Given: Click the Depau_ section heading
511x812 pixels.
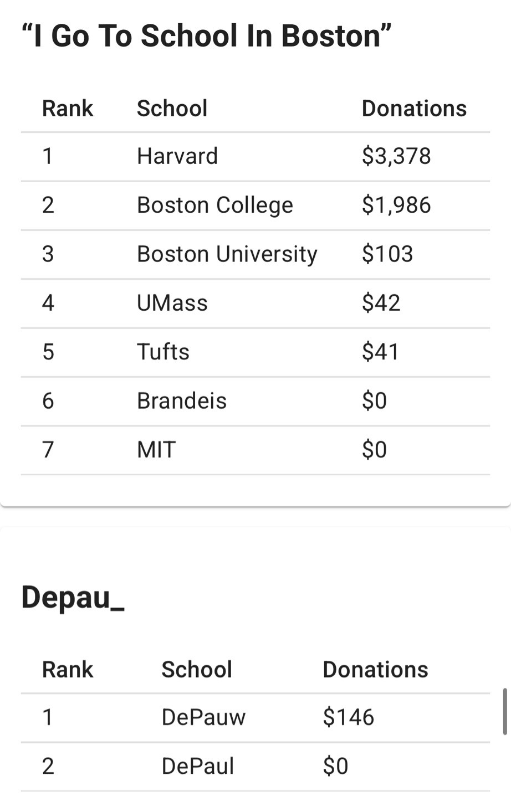Looking at the screenshot, I should (x=73, y=597).
